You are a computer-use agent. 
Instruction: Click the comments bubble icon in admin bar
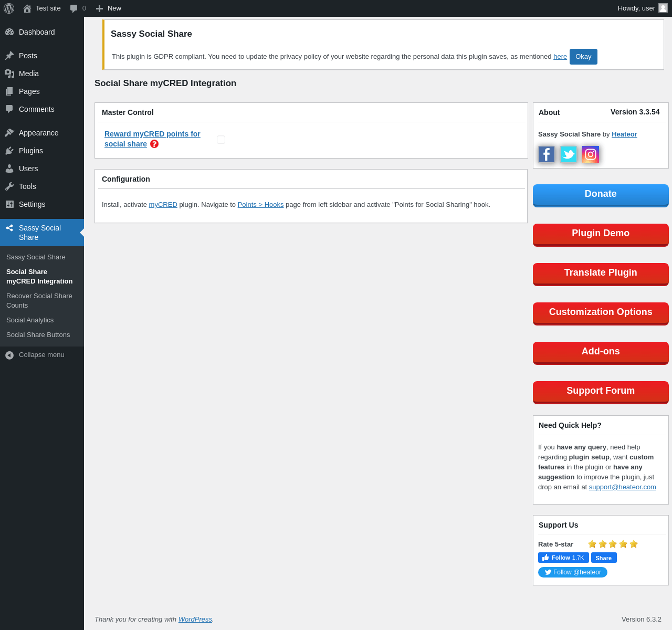[x=74, y=8]
